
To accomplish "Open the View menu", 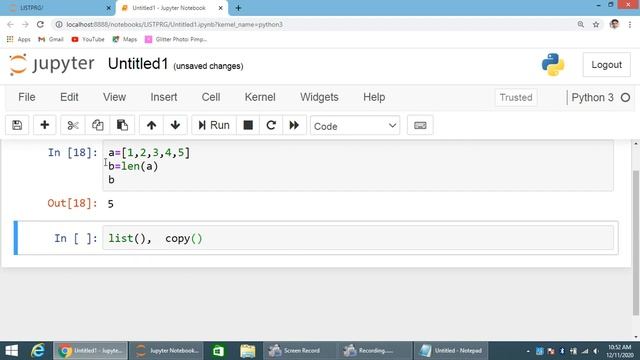I will [x=114, y=97].
